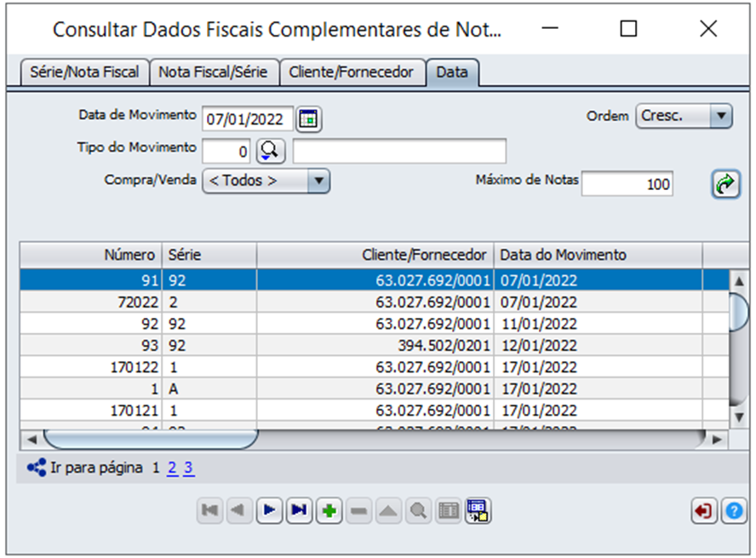Viewport: 756px width, 558px height.
Task: Click the Máximo de Notas input field
Action: 627,184
